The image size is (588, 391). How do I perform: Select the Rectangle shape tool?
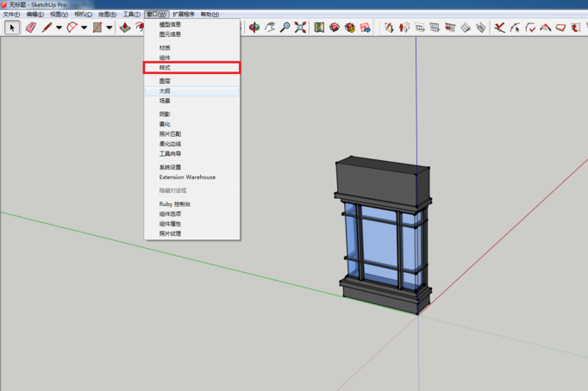97,28
